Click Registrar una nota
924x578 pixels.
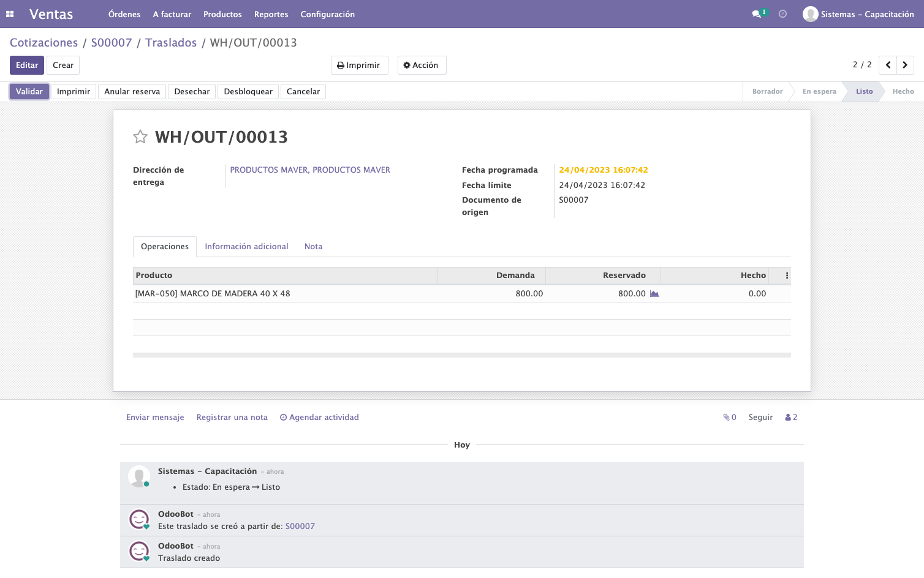[x=232, y=418]
